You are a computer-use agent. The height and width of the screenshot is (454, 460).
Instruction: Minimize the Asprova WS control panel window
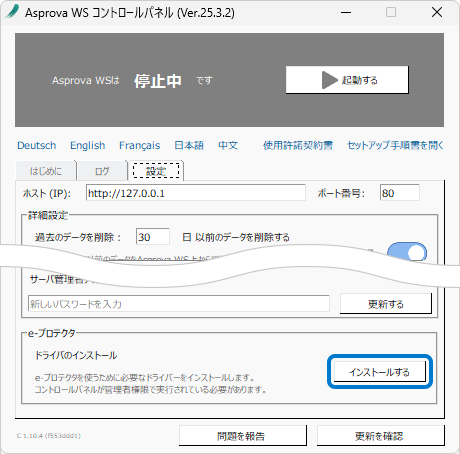pyautogui.click(x=346, y=12)
